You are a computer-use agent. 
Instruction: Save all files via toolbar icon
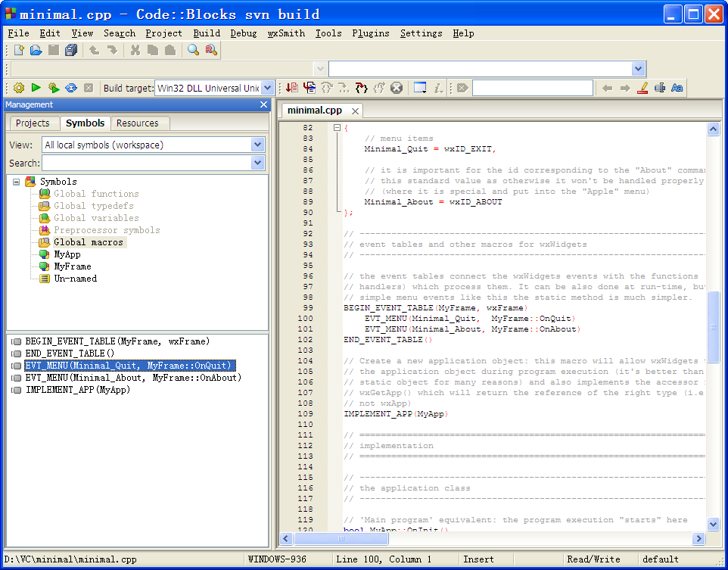(x=71, y=50)
